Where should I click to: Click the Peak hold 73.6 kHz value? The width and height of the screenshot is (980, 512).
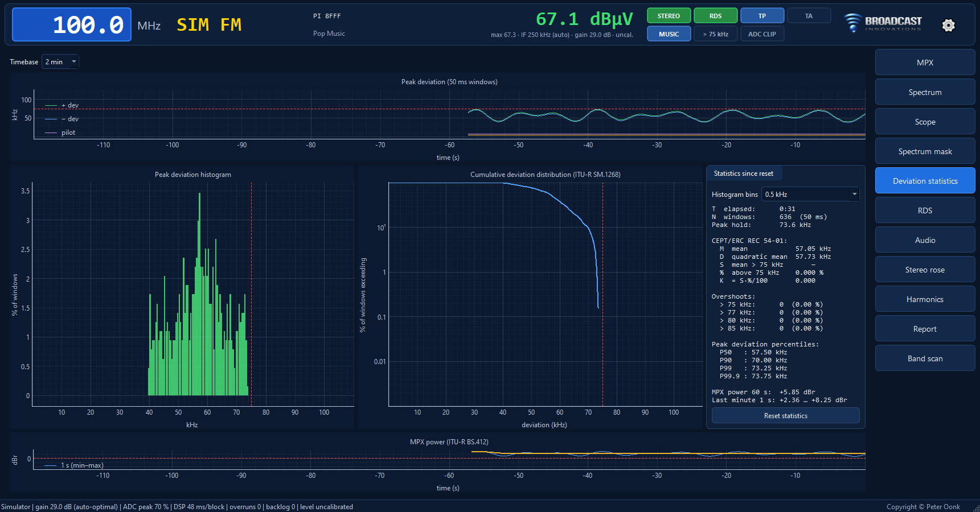(x=795, y=225)
